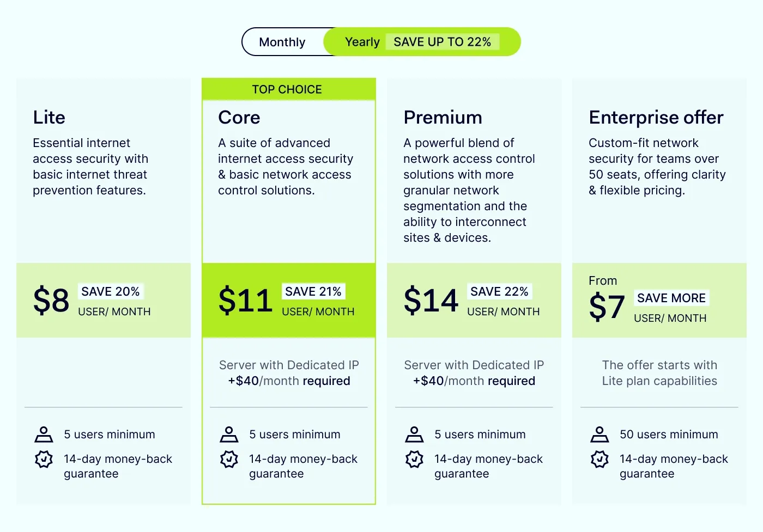Click the money-back guarantee badge on Lite
Image resolution: width=763 pixels, height=532 pixels.
44,459
